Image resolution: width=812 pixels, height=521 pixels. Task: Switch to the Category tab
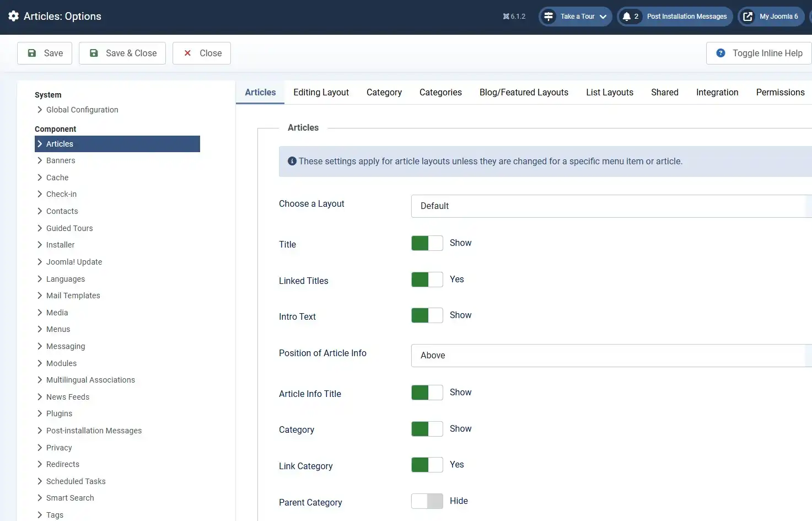tap(384, 93)
